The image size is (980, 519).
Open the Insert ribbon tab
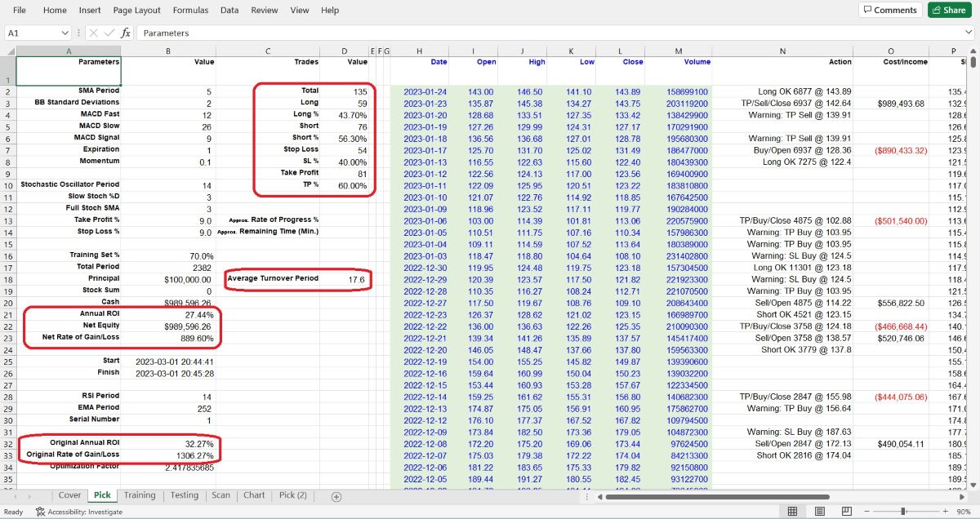(x=90, y=10)
